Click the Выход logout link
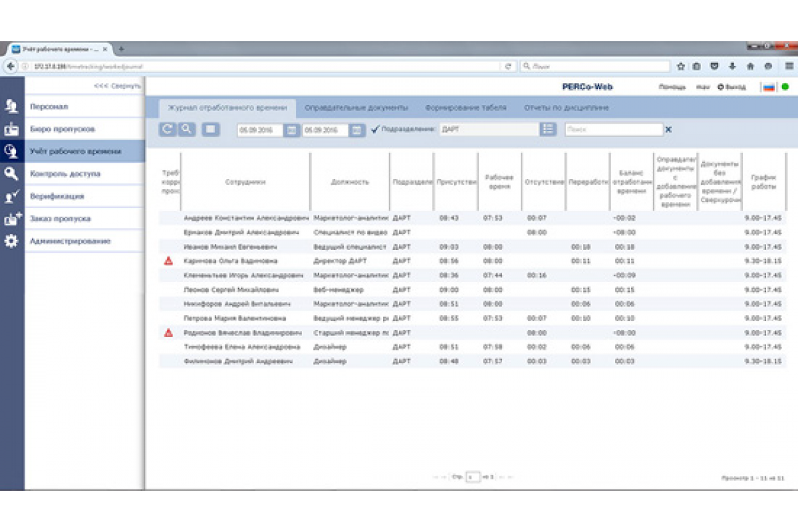Image resolution: width=798 pixels, height=532 pixels. [x=731, y=87]
